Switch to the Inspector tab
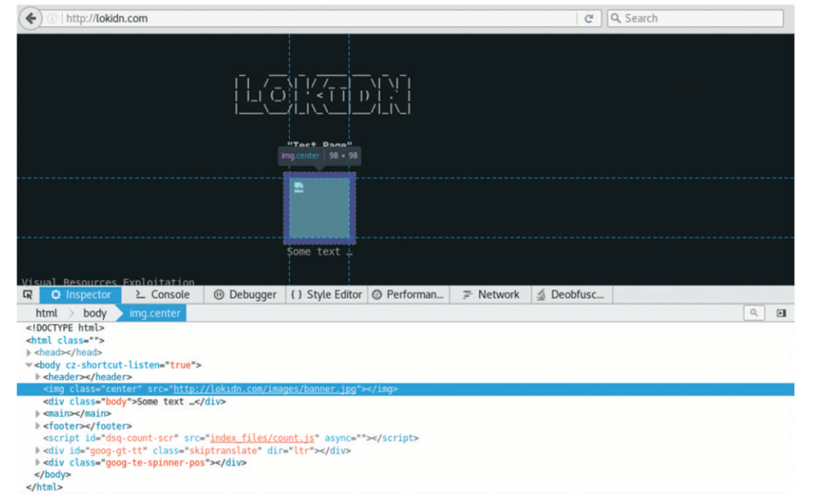The height and width of the screenshot is (504, 817). click(80, 294)
